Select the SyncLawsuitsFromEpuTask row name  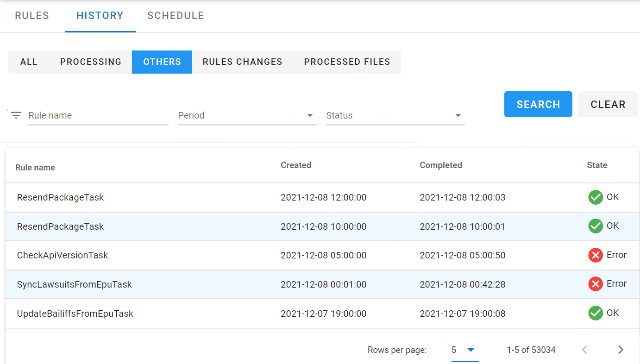tap(75, 284)
